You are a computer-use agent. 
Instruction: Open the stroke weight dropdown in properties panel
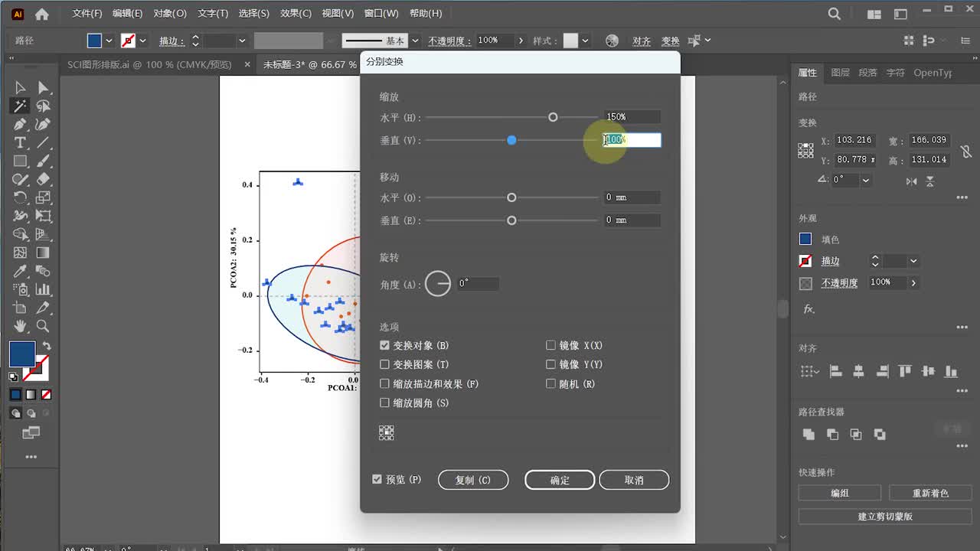click(913, 262)
